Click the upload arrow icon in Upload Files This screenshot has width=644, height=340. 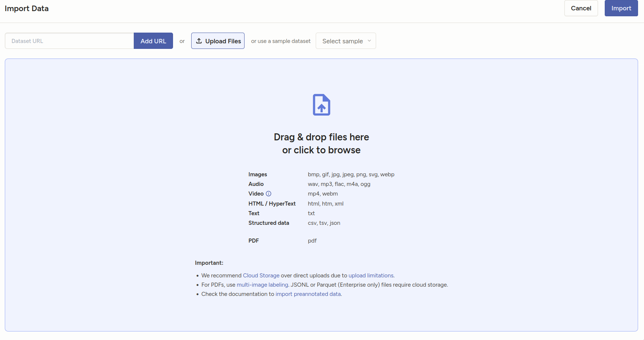click(199, 41)
